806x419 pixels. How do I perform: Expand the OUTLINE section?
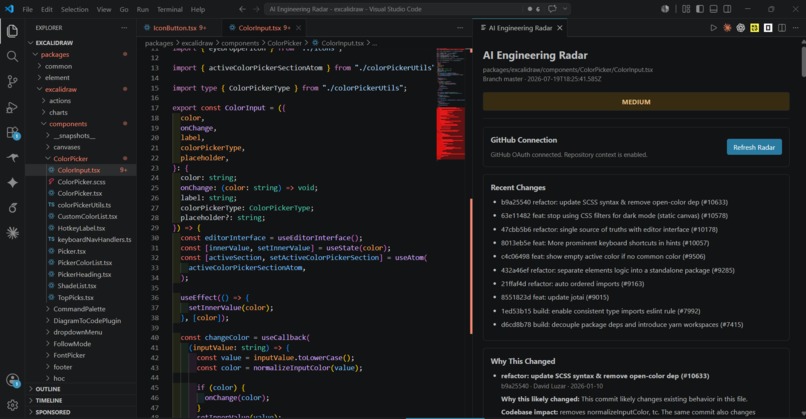point(81,389)
